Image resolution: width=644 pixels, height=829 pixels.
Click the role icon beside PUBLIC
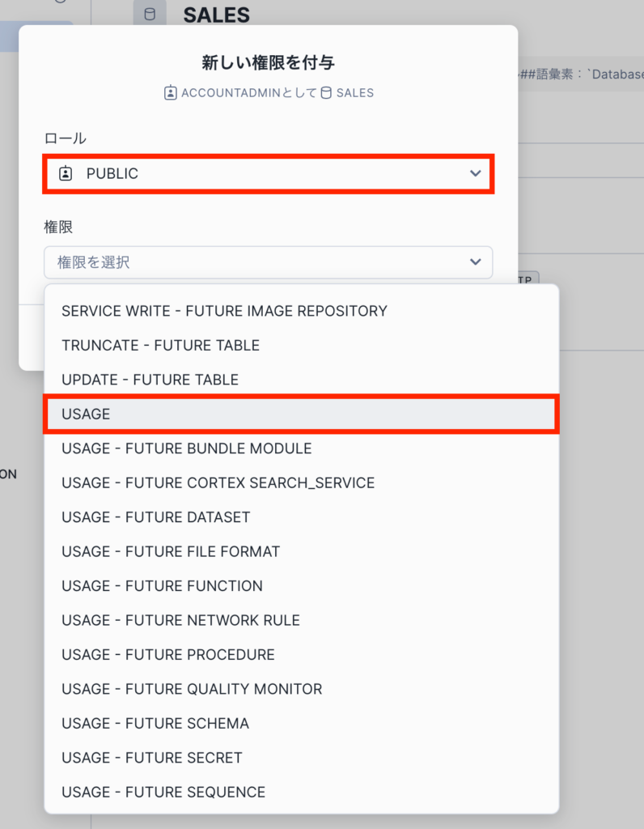[66, 173]
